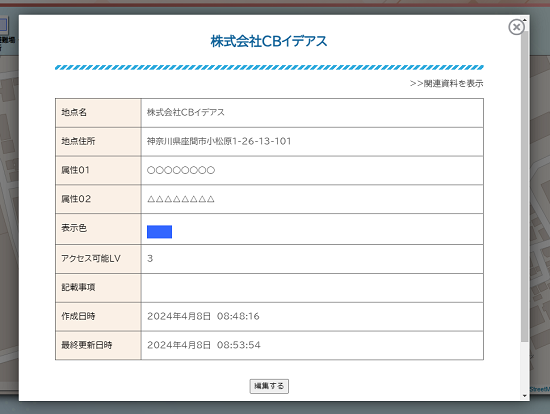Click the 属性02 label cell
Viewport: 550px width, 414px height.
(x=98, y=199)
